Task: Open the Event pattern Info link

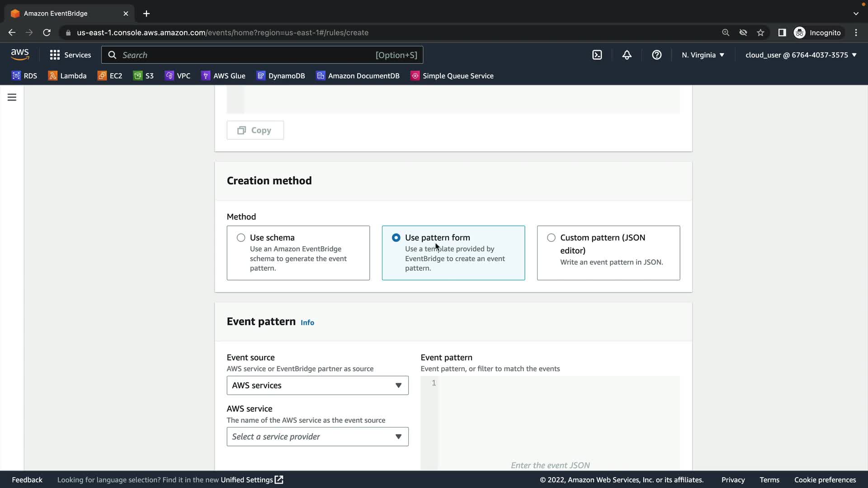Action: pyautogui.click(x=307, y=323)
